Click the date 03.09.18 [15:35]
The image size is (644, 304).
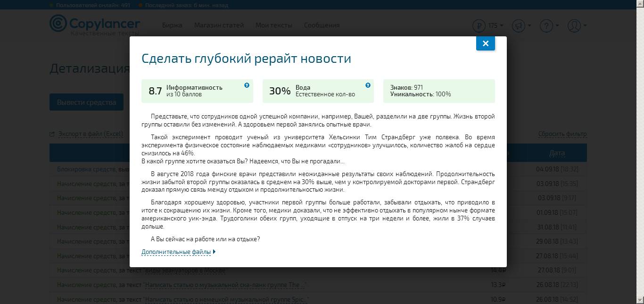[x=557, y=184]
